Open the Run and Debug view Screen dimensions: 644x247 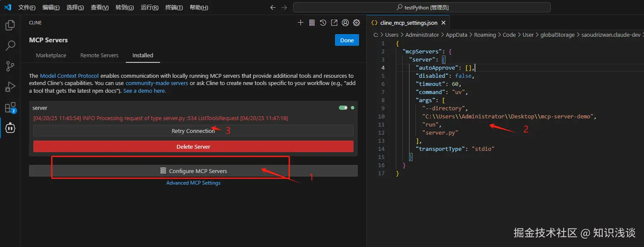click(x=10, y=87)
